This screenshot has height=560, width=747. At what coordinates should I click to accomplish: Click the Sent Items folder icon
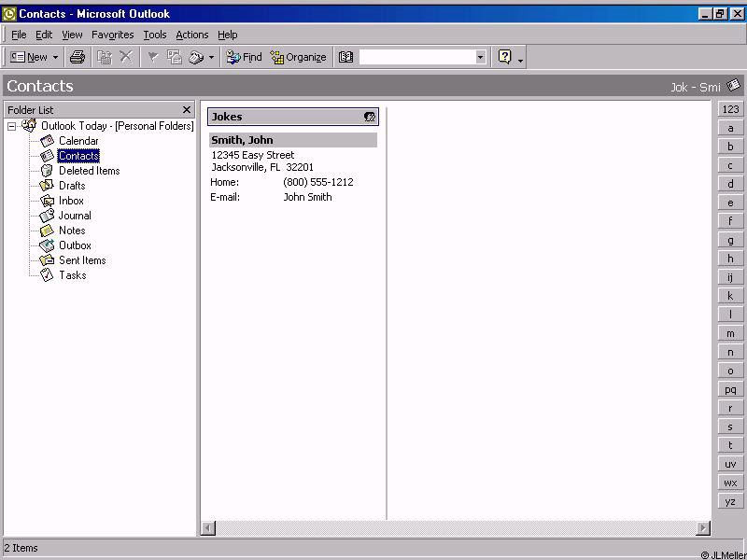coord(47,260)
